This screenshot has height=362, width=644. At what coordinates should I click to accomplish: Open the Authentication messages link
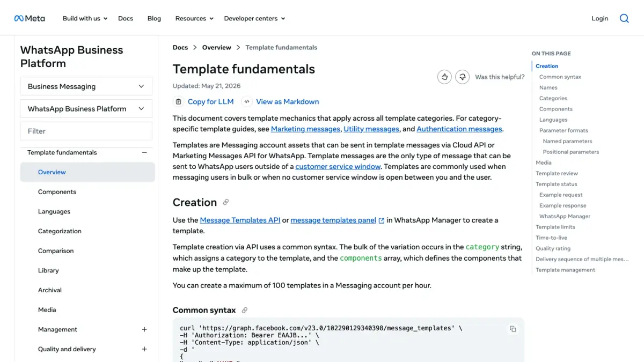point(459,129)
